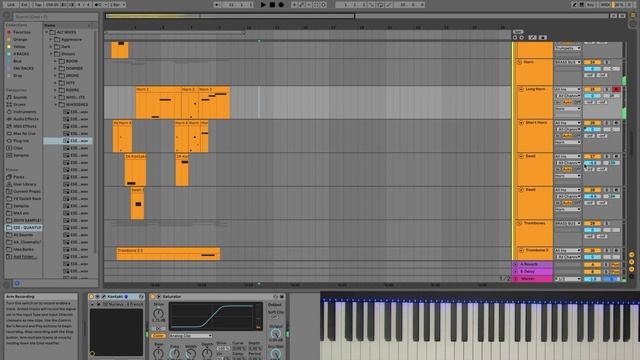Select Blue collection in browser
This screenshot has height=360, width=640.
point(18,61)
